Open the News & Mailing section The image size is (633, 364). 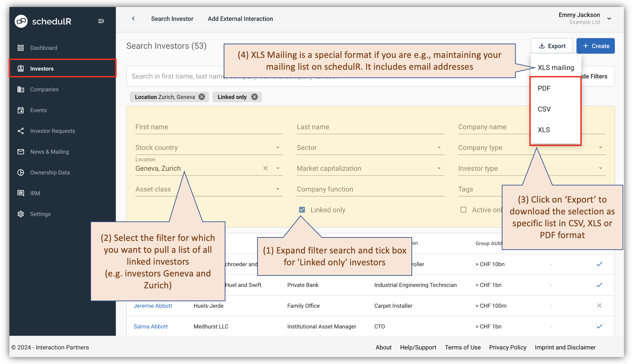click(49, 152)
